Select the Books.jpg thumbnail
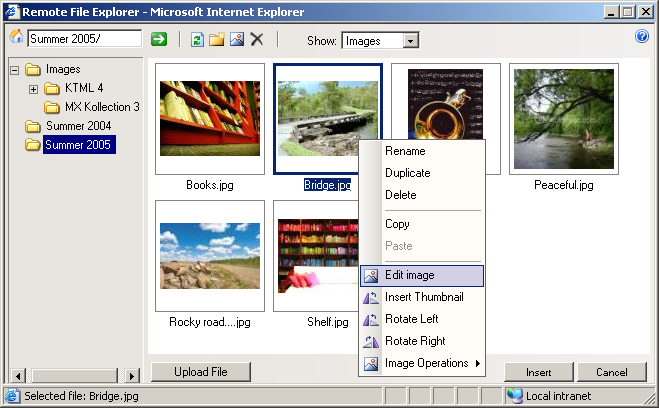Screen dimensions: 659x408 (x=210, y=118)
